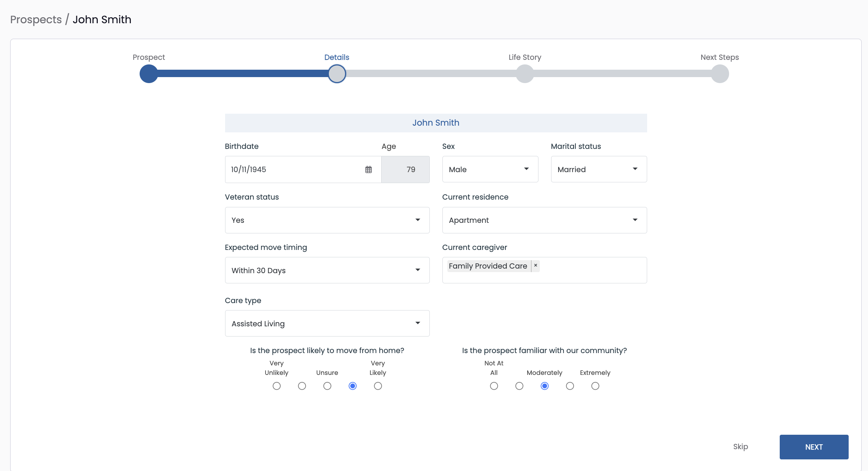
Task: Select the radio between Not At All and Moderately
Action: tap(519, 386)
